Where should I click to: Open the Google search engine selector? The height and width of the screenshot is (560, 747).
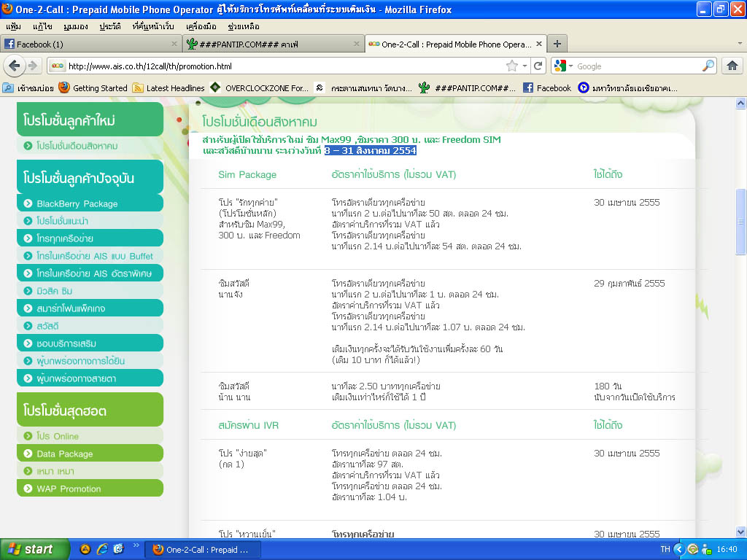(x=562, y=66)
